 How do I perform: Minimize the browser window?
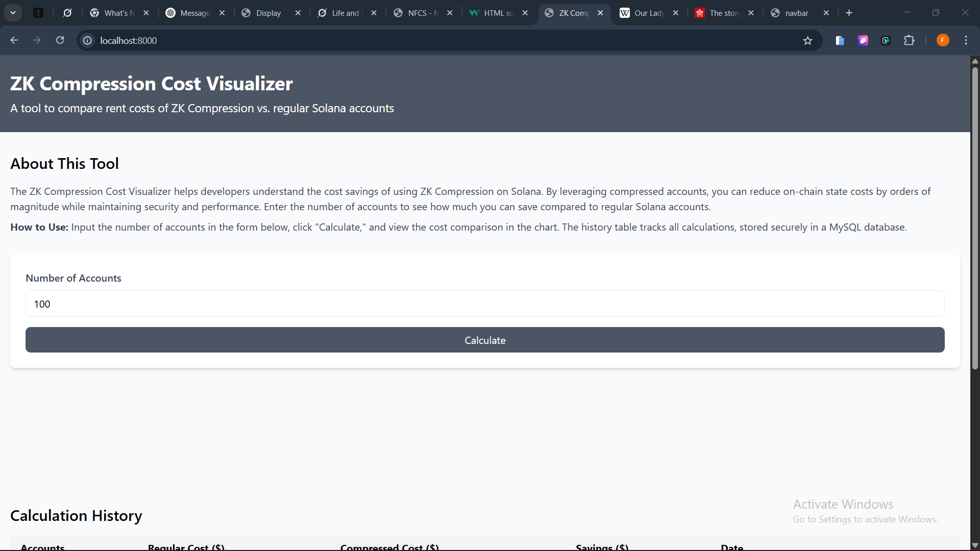click(907, 13)
